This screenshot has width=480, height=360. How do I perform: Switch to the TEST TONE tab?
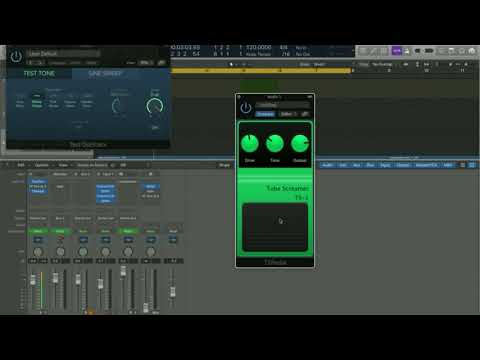[x=39, y=73]
